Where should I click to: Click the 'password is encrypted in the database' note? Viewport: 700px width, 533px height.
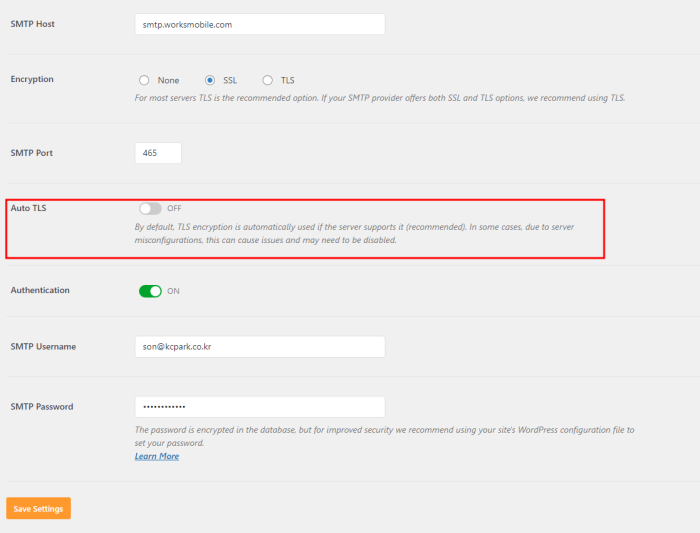(x=384, y=436)
